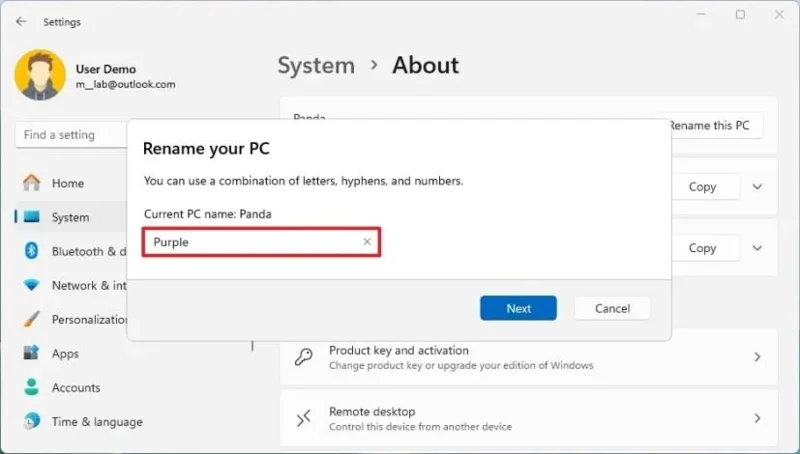
Task: Click the lower Copy button
Action: (x=703, y=248)
